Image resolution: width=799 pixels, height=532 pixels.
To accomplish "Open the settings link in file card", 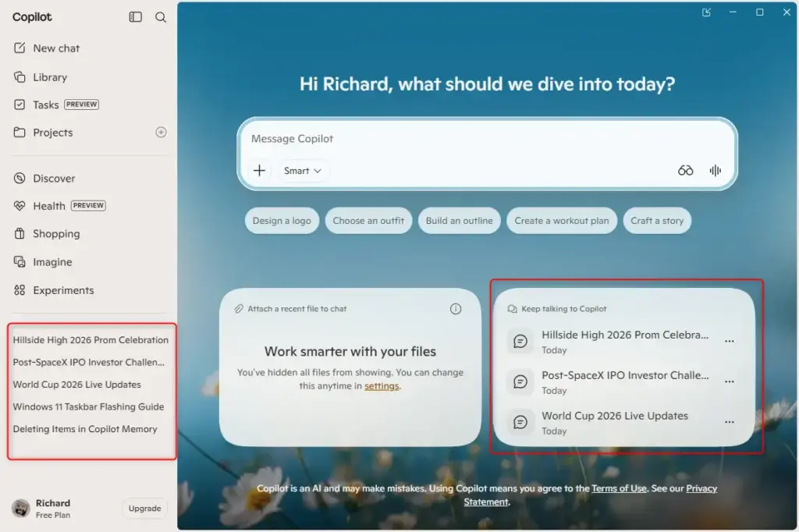I will click(x=381, y=386).
